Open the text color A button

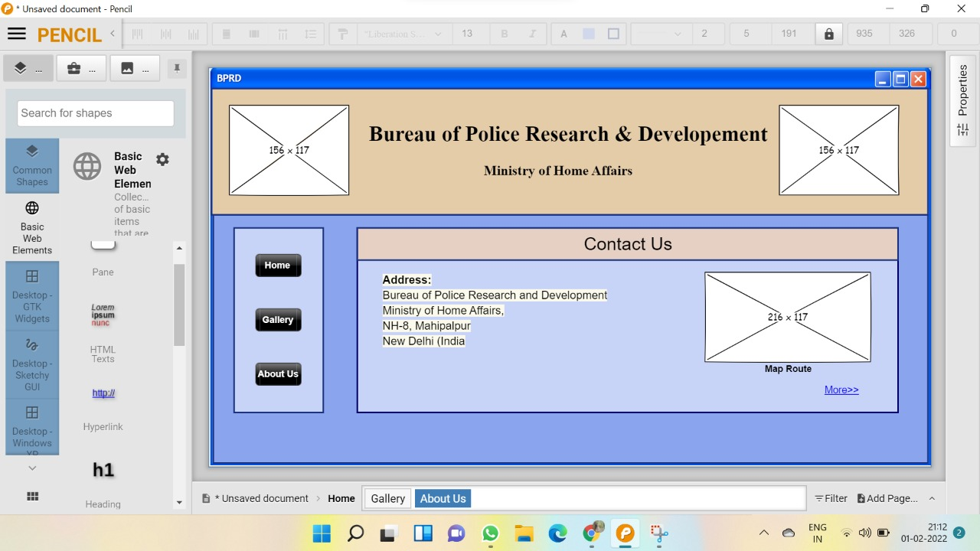[x=564, y=34]
